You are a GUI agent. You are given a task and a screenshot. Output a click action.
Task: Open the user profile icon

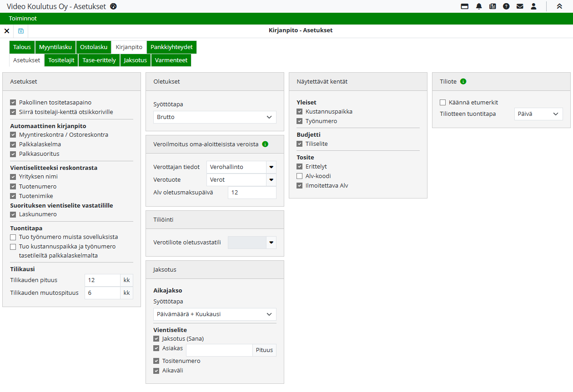point(534,6)
